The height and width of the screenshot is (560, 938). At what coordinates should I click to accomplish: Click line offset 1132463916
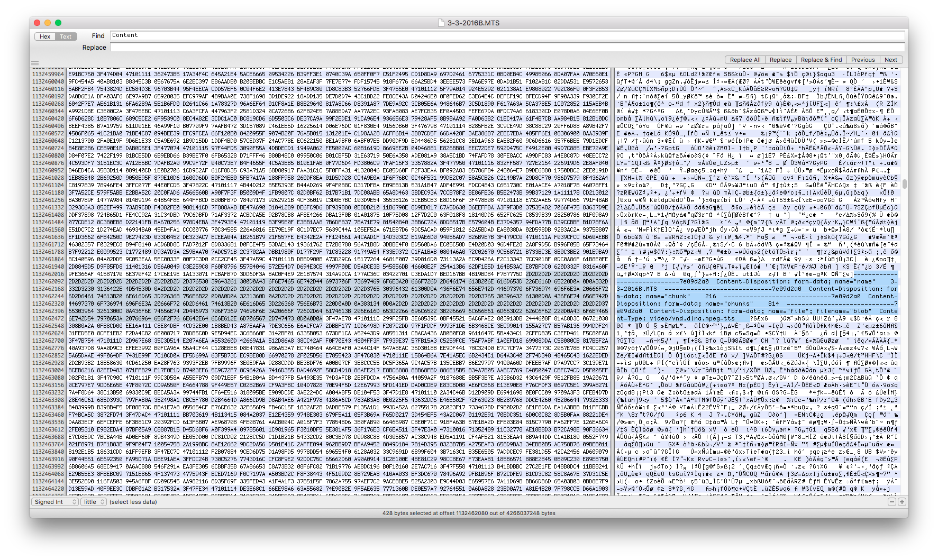48,459
